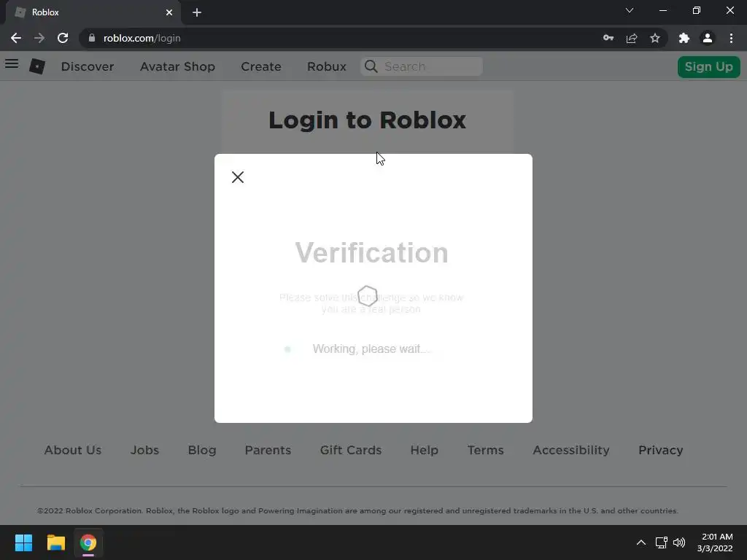Open the tab search dropdown arrow

coord(630,10)
